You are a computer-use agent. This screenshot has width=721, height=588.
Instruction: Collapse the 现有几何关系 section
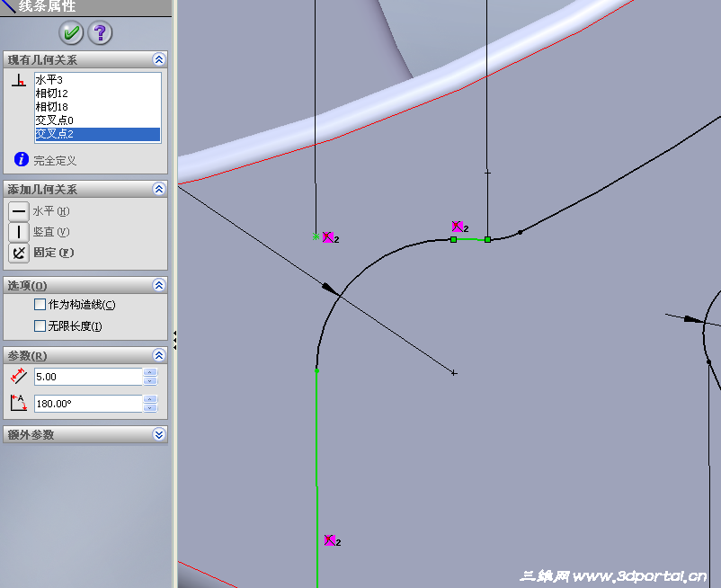pyautogui.click(x=158, y=59)
